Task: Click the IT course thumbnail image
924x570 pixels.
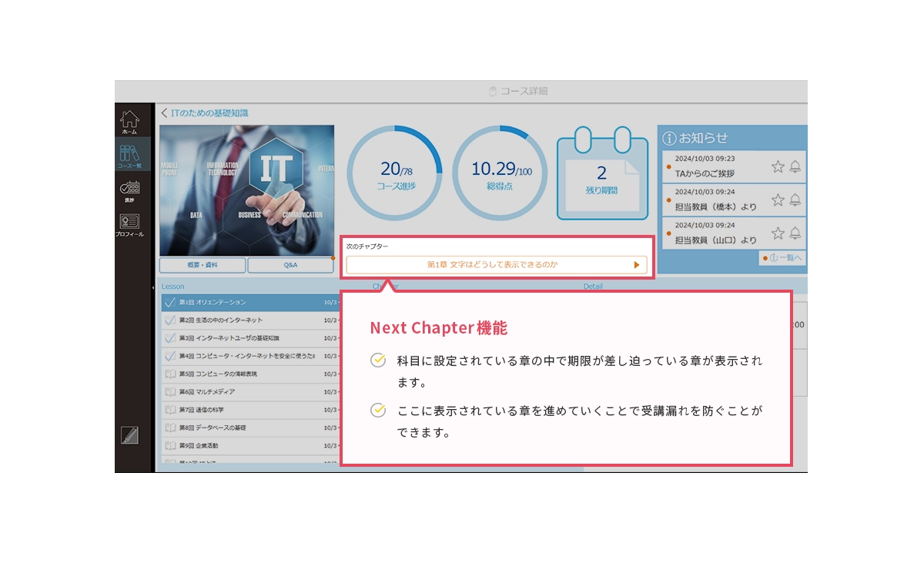Action: pos(246,190)
